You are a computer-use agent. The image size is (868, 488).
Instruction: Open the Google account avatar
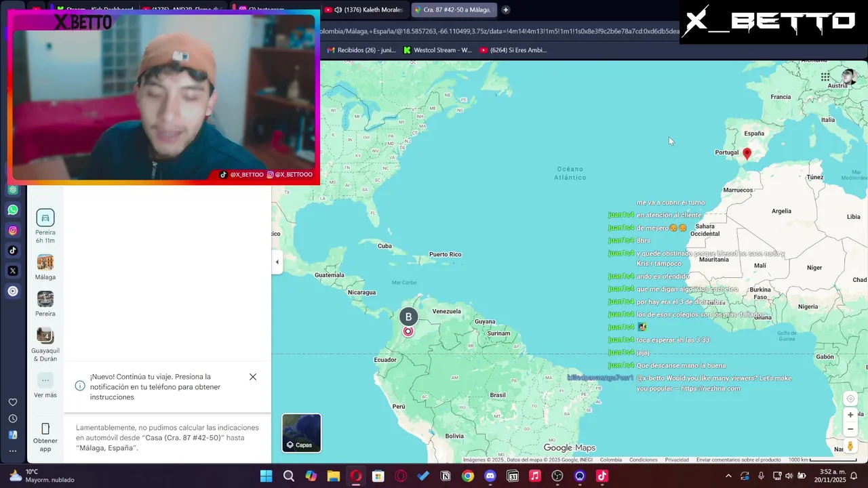tap(849, 77)
